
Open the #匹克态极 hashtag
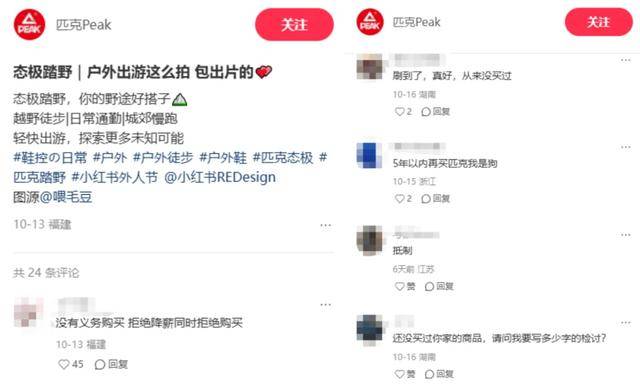click(283, 158)
